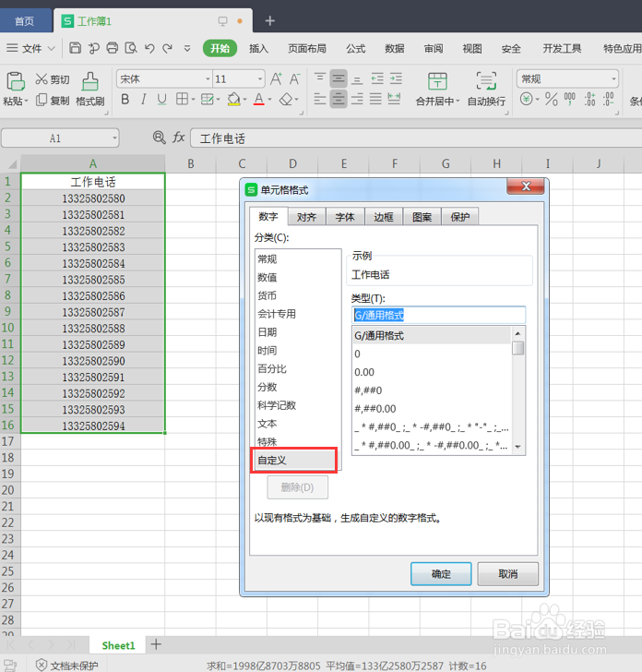Align text right

[357, 99]
